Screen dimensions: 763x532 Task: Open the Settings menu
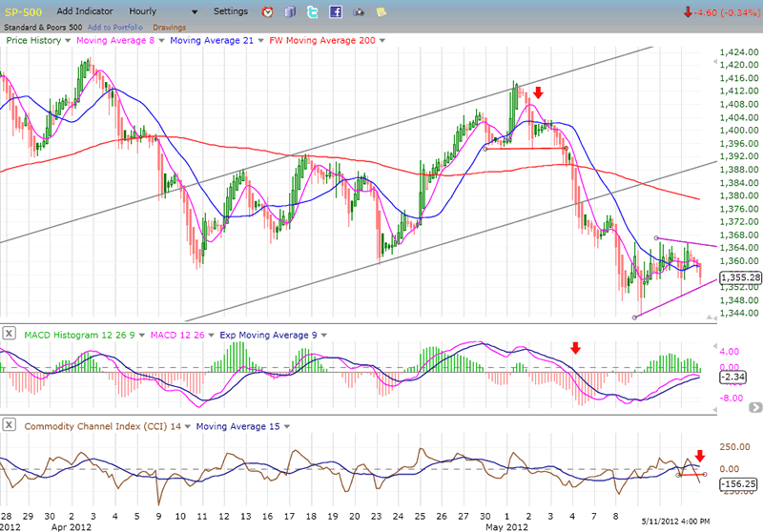pyautogui.click(x=231, y=11)
